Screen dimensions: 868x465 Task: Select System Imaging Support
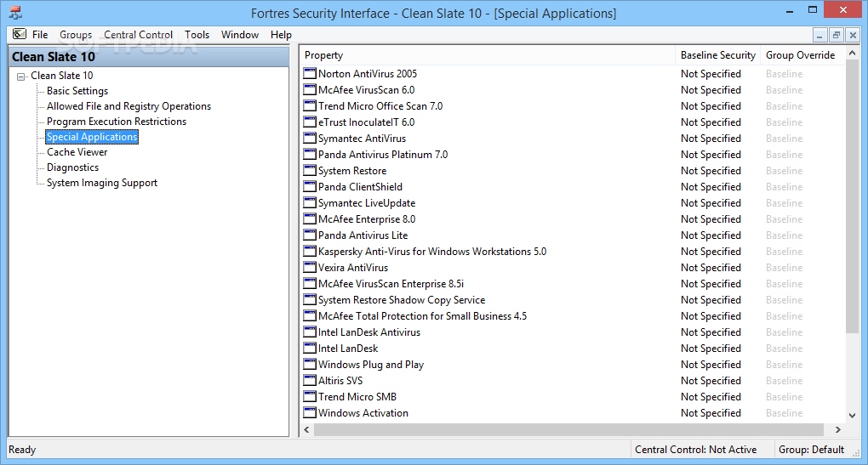point(102,183)
